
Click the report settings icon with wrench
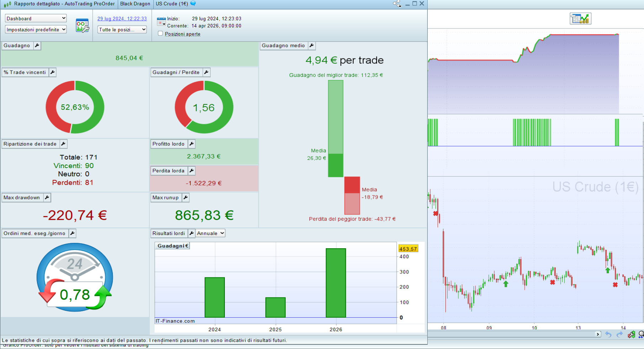(82, 26)
